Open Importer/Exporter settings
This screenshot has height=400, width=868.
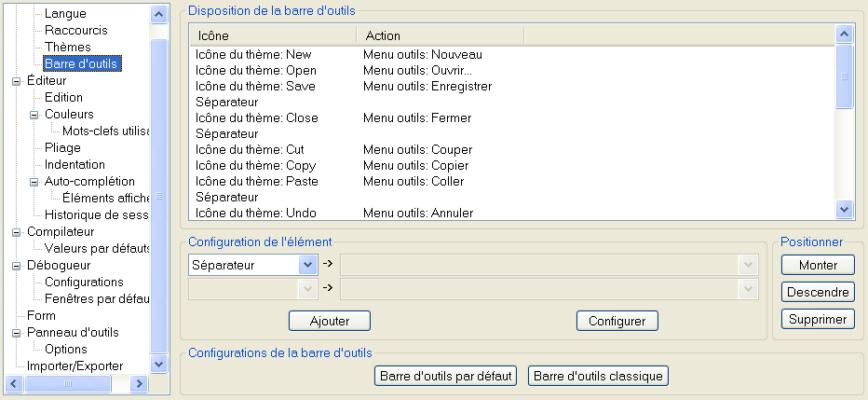(x=75, y=366)
